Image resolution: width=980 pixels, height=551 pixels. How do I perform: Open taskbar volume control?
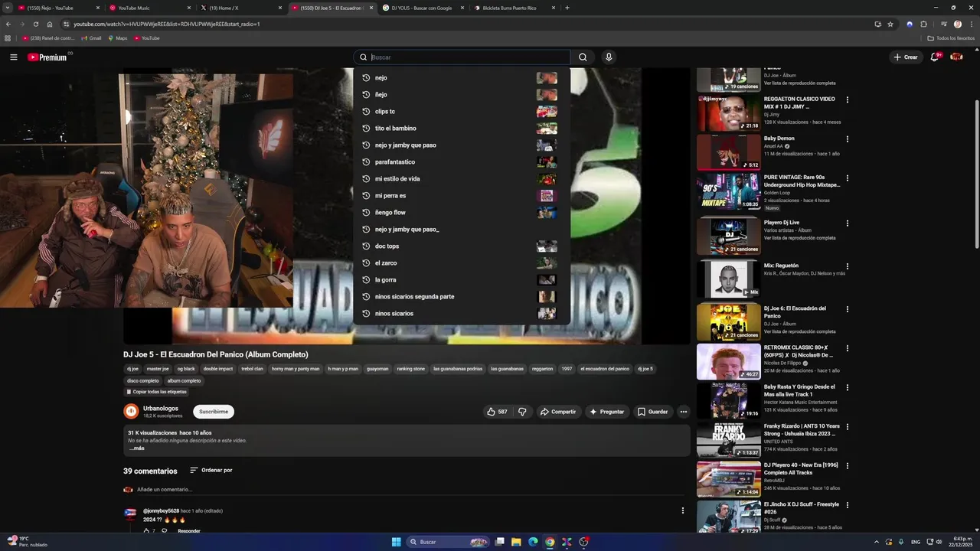(x=939, y=542)
